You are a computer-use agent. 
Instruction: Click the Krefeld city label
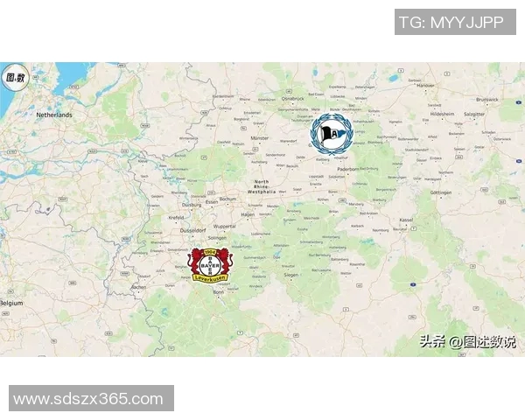pos(176,217)
